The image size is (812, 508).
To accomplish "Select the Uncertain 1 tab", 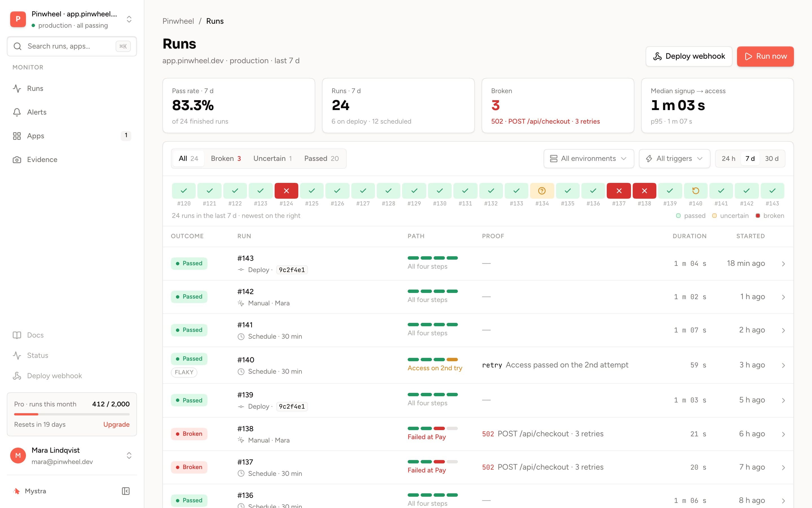I will coord(272,159).
